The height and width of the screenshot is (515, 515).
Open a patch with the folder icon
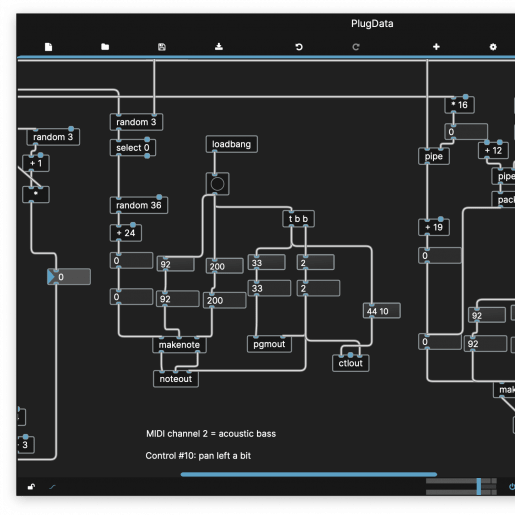coord(105,47)
